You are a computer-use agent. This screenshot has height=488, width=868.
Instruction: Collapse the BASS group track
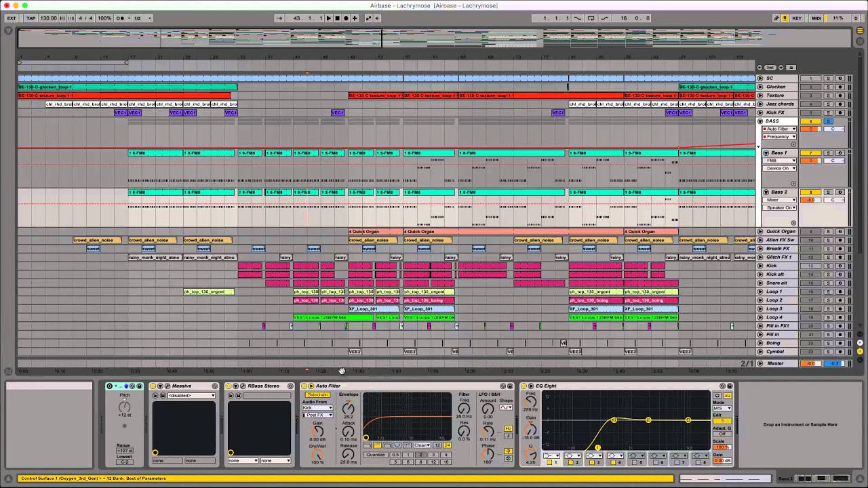(760, 121)
